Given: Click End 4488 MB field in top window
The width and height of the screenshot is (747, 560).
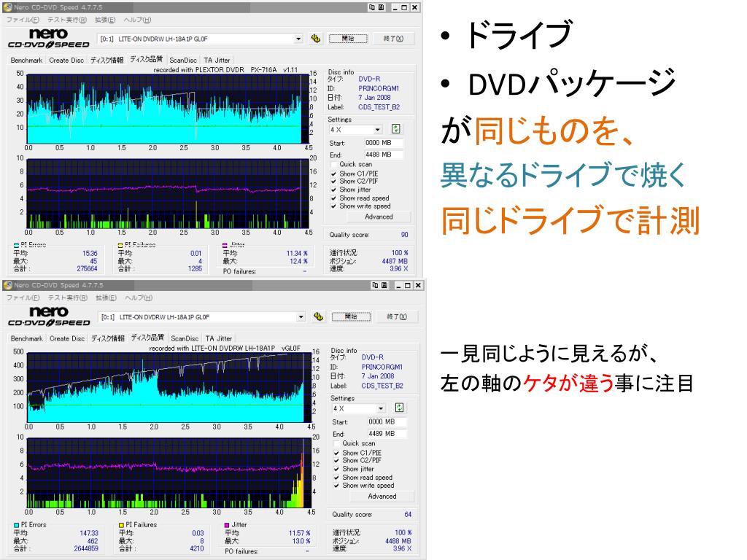Looking at the screenshot, I should click(383, 155).
